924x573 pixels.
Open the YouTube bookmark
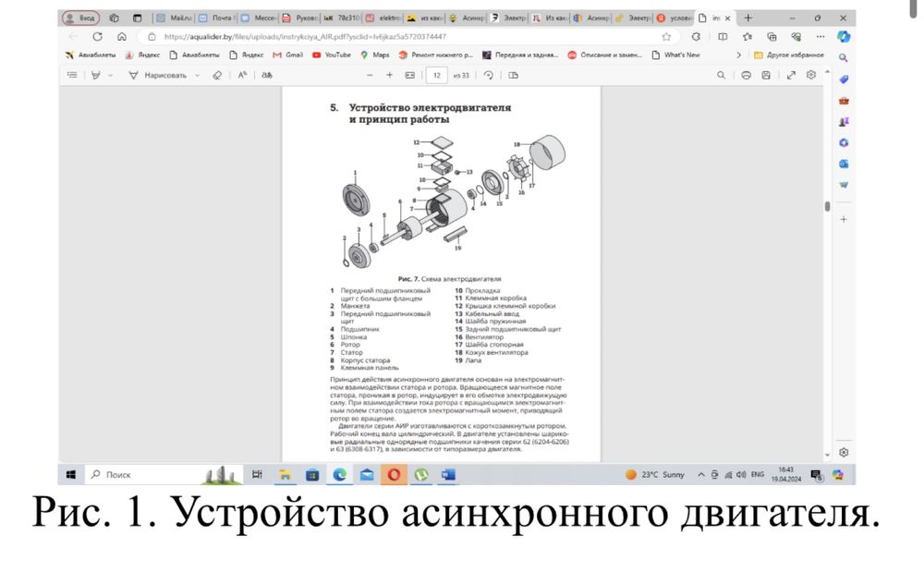[331, 55]
